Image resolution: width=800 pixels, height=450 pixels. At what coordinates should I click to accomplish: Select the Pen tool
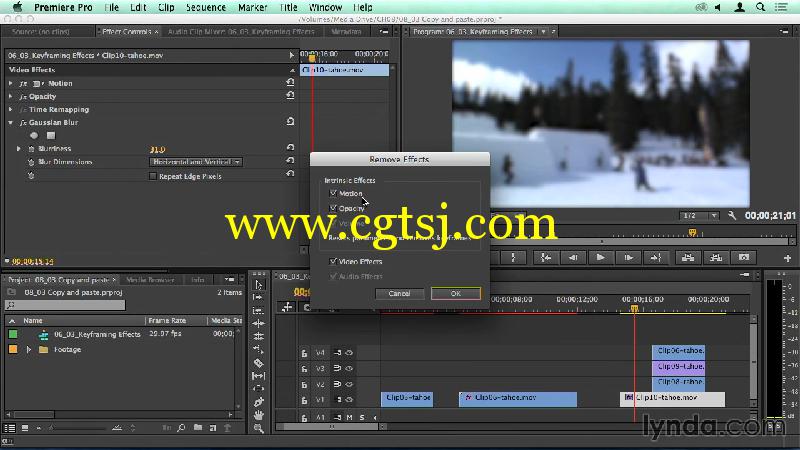coord(259,402)
